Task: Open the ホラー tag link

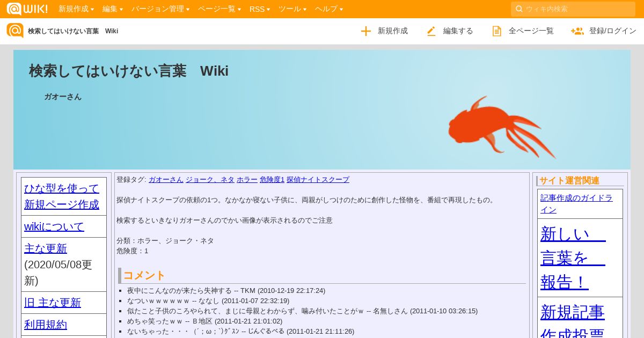Action: click(247, 180)
